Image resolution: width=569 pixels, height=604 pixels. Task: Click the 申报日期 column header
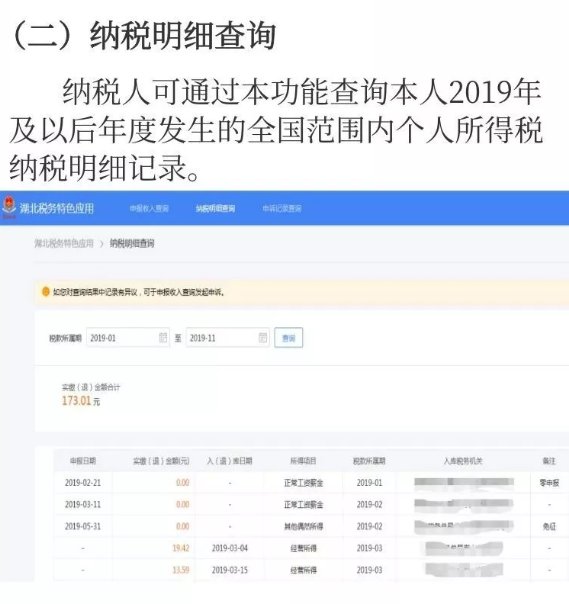point(83,460)
